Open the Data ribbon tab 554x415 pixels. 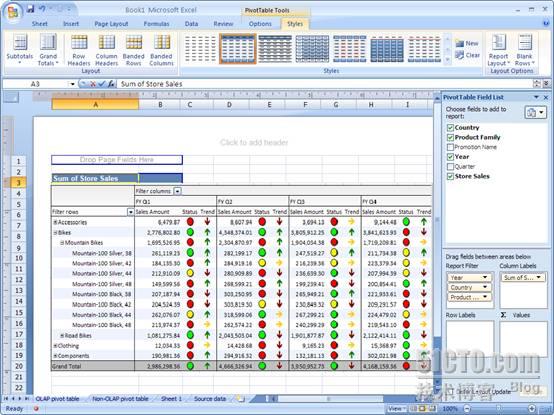pyautogui.click(x=191, y=24)
